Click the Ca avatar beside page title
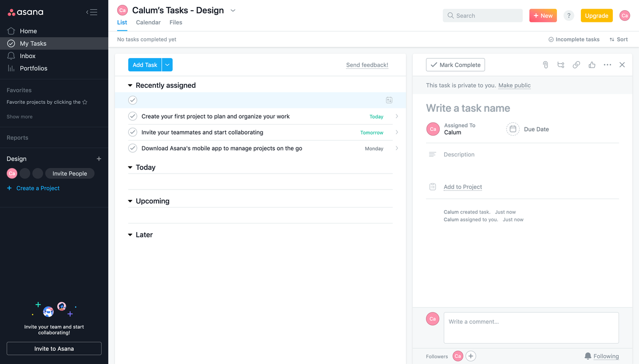 pyautogui.click(x=122, y=10)
